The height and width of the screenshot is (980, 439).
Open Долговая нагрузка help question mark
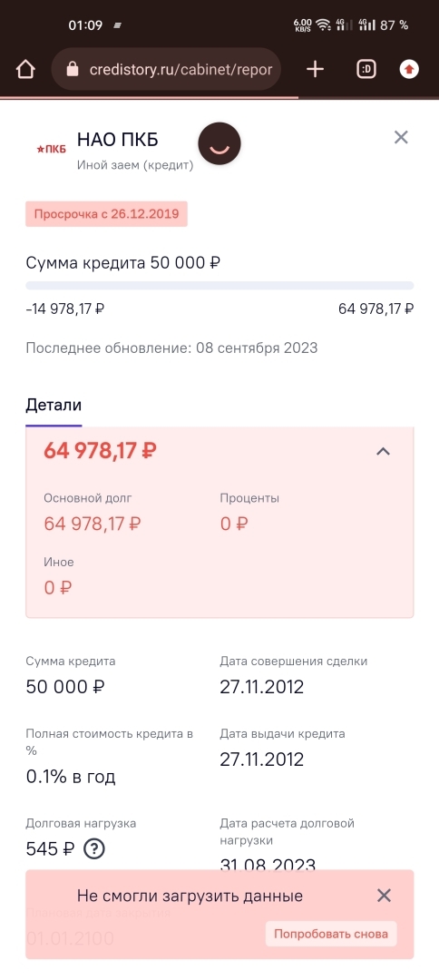pos(94,848)
